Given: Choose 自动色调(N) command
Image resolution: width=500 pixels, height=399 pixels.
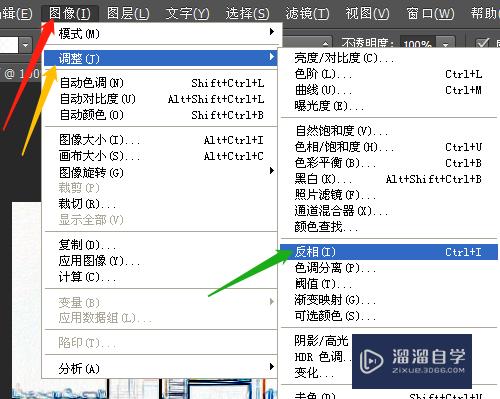Looking at the screenshot, I should (x=161, y=83).
